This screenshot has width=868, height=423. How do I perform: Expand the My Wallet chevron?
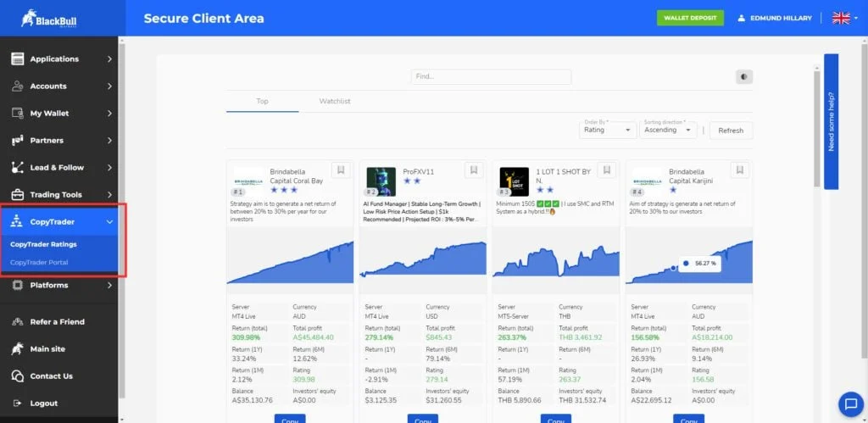pos(109,113)
